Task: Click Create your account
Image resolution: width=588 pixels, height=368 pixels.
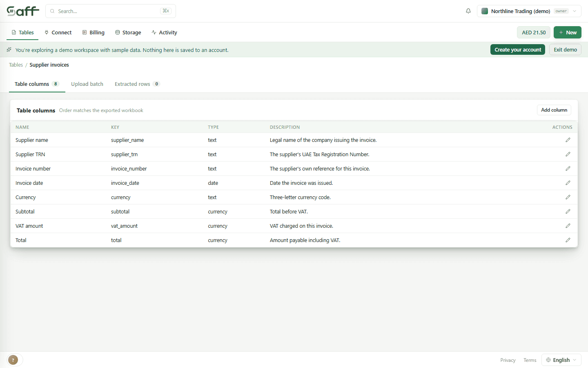Action: [518, 49]
